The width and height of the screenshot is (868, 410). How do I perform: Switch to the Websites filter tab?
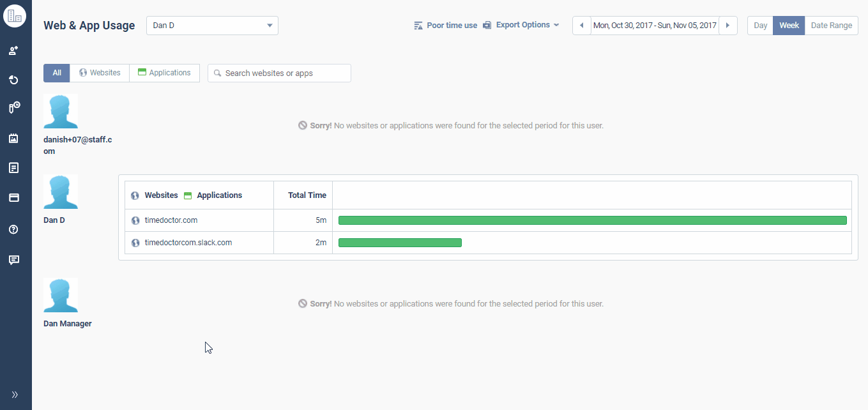(99, 72)
